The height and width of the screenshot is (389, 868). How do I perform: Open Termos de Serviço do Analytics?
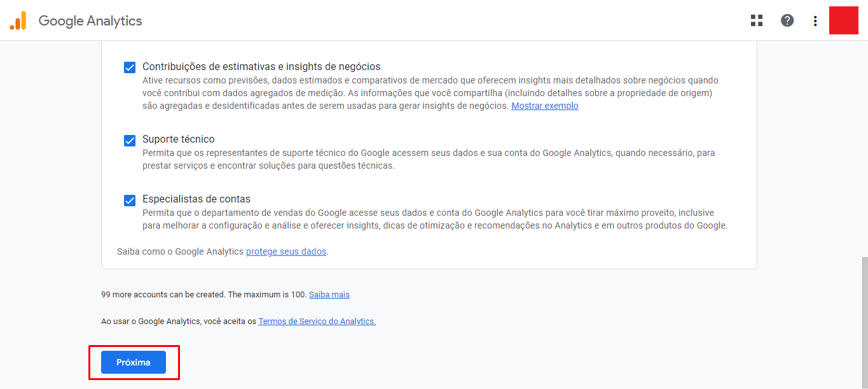(317, 322)
